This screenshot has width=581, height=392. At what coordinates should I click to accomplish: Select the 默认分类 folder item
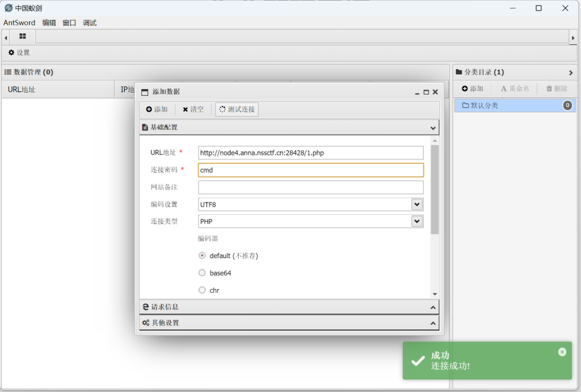(484, 106)
